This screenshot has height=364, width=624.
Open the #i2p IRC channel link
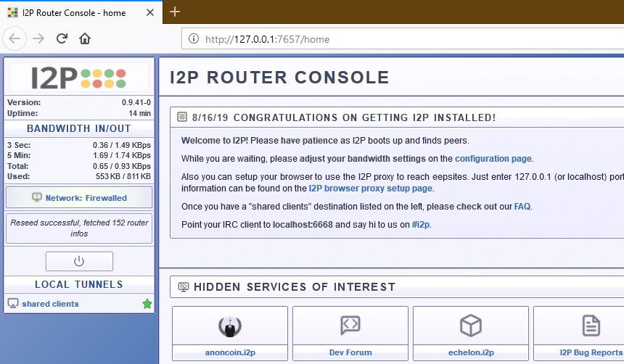pos(421,225)
